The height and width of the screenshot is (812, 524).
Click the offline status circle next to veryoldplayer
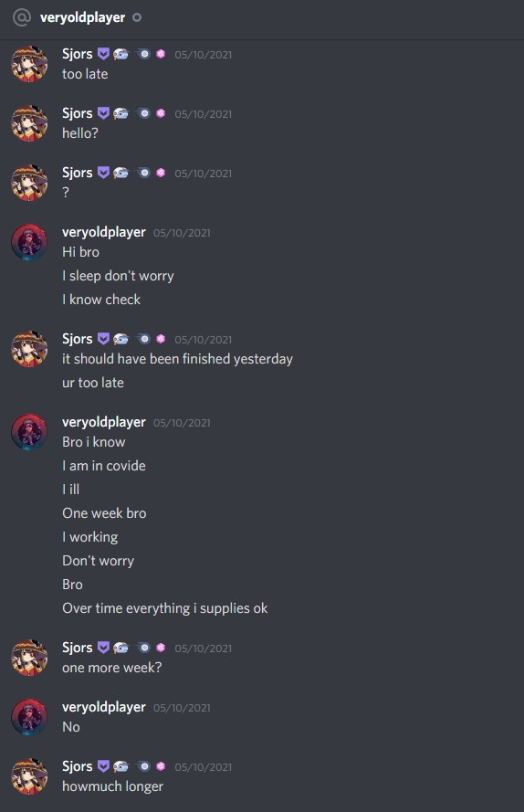click(137, 17)
